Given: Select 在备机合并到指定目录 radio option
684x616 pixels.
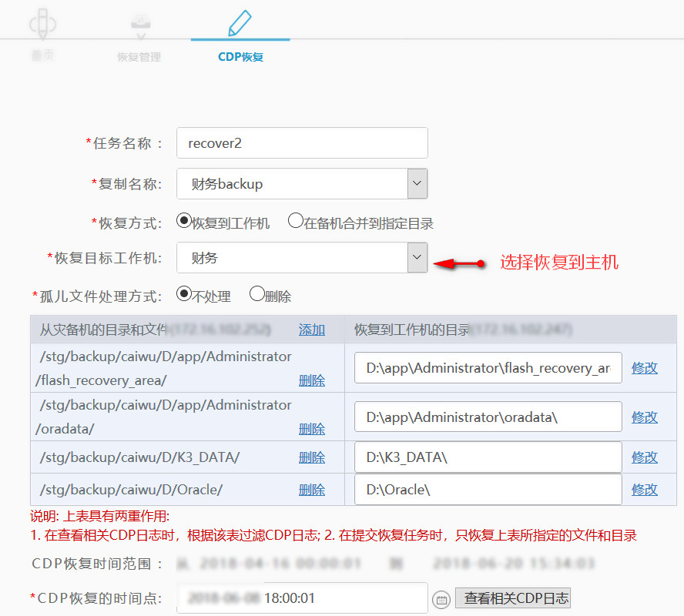Looking at the screenshot, I should coord(295,222).
